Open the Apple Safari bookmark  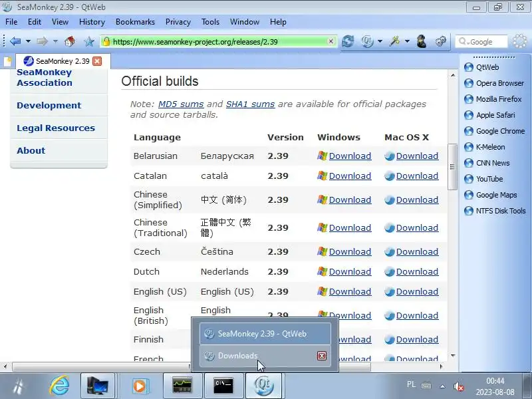coord(489,115)
